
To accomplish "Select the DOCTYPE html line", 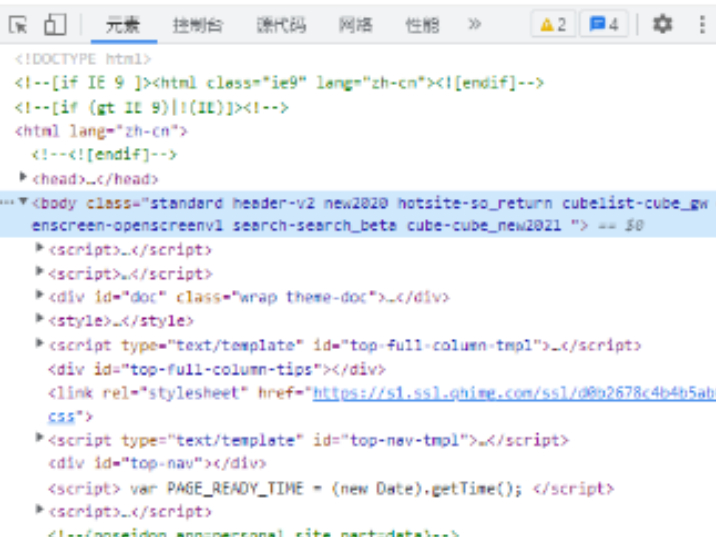I will (x=83, y=59).
